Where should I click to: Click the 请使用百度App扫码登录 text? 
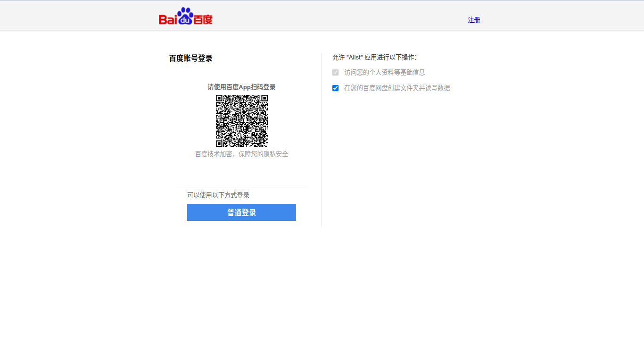click(242, 87)
